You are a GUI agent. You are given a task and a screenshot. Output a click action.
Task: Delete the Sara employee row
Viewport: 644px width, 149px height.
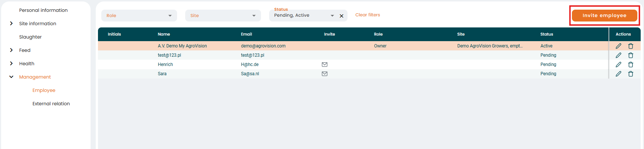(x=631, y=74)
